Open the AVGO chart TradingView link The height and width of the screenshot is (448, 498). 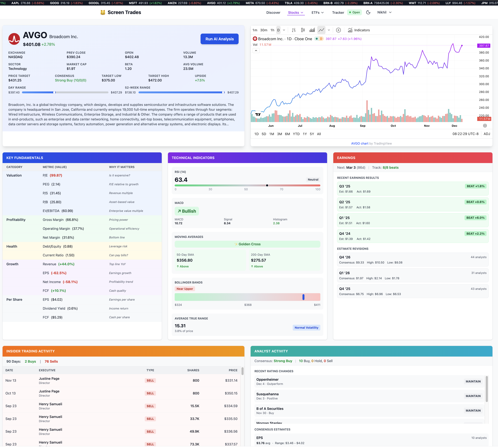360,143
